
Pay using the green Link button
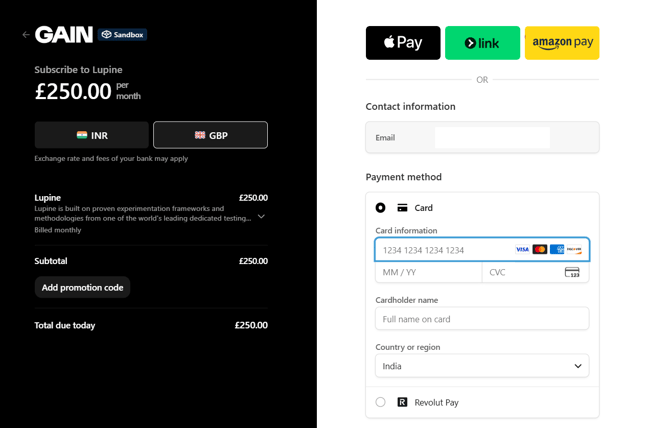(482, 43)
